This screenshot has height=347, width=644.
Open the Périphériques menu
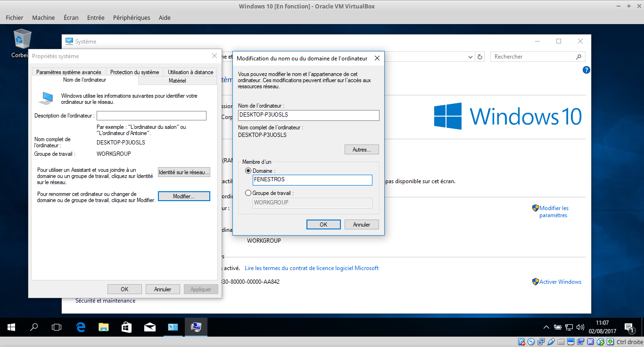click(x=132, y=17)
